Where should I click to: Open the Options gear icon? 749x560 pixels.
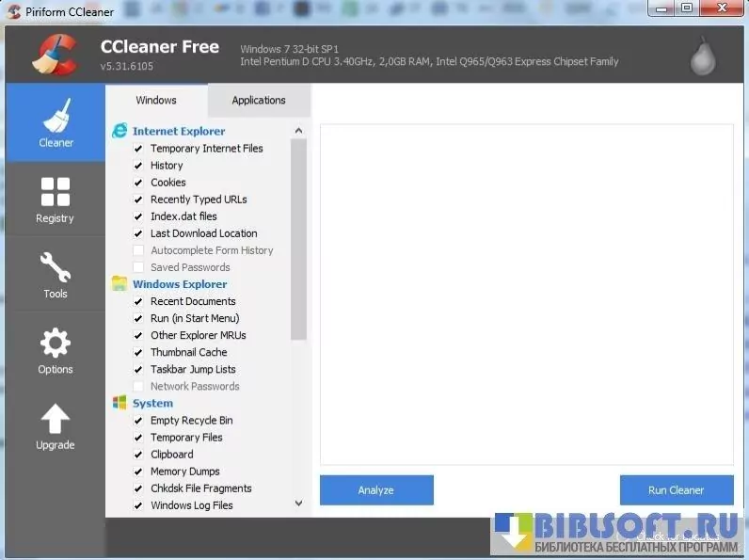[x=56, y=343]
